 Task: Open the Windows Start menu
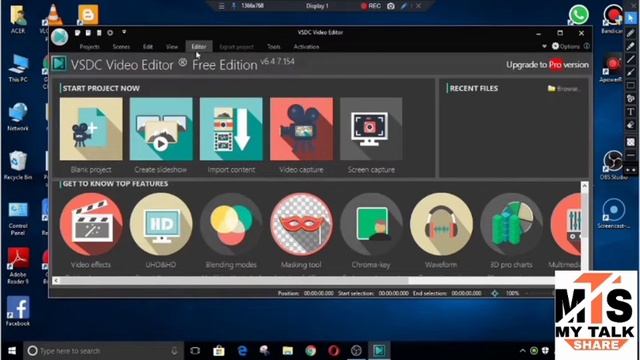pos(11,351)
